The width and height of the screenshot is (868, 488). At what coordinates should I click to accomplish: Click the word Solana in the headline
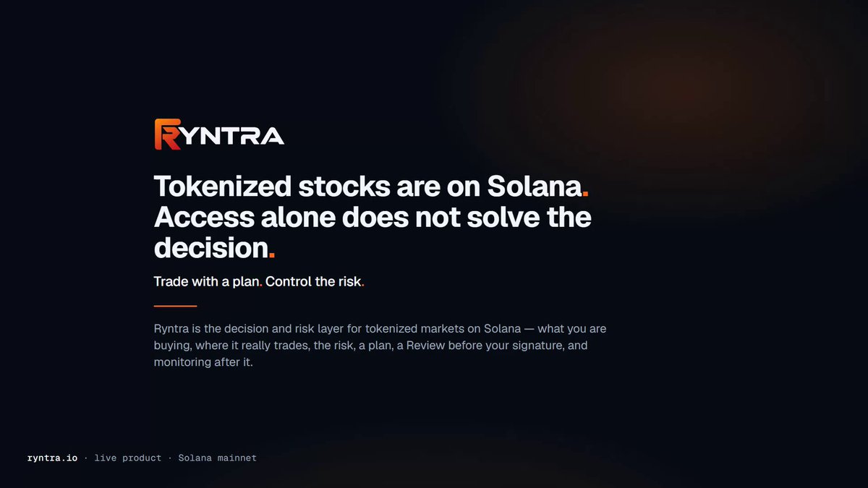click(x=535, y=187)
